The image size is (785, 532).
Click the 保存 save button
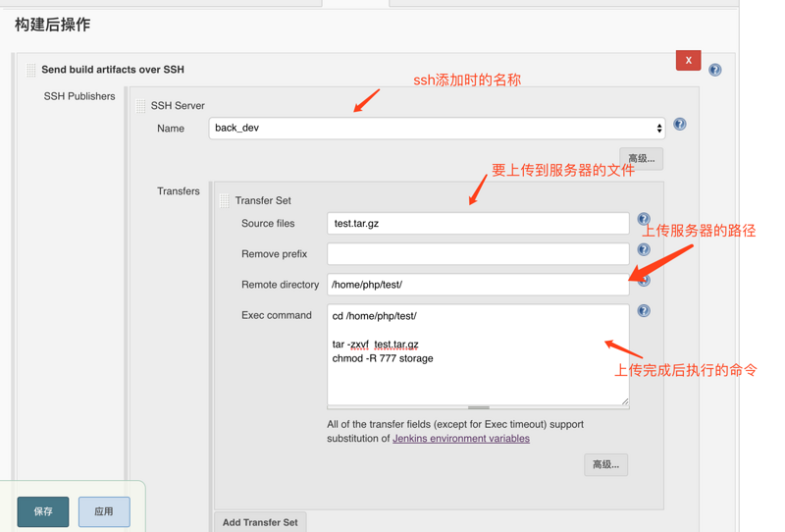43,511
